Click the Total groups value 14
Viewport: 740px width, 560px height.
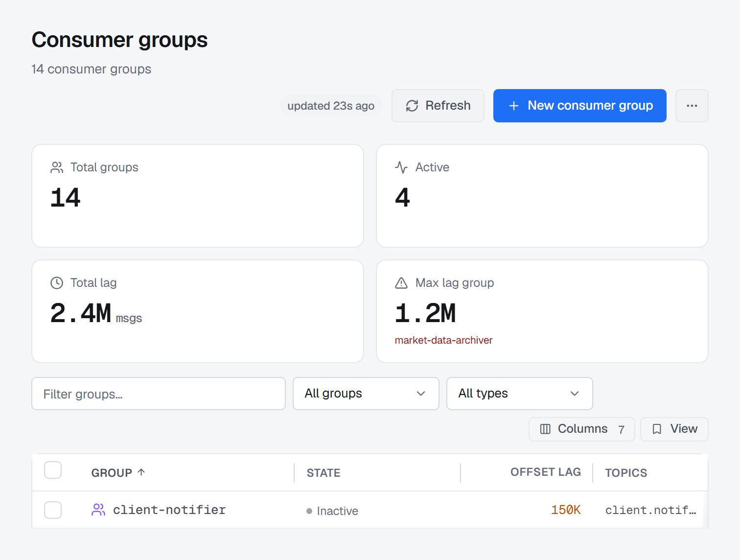coord(66,198)
